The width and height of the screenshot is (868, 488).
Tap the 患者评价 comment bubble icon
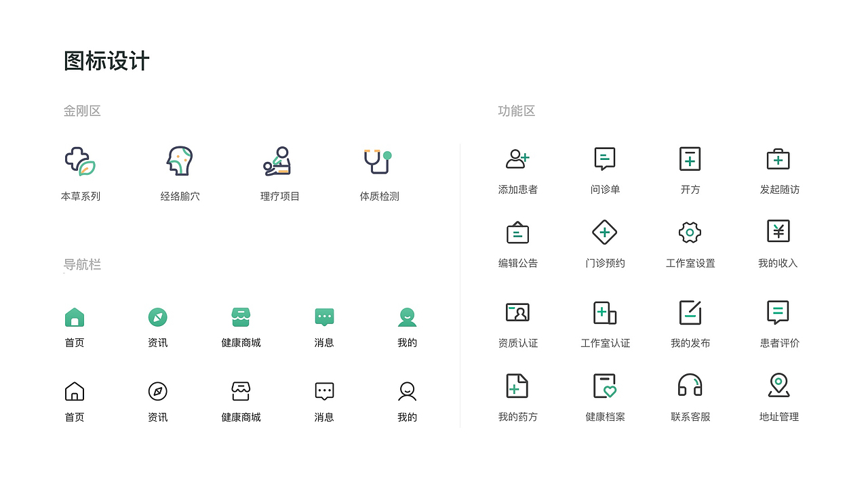click(778, 312)
